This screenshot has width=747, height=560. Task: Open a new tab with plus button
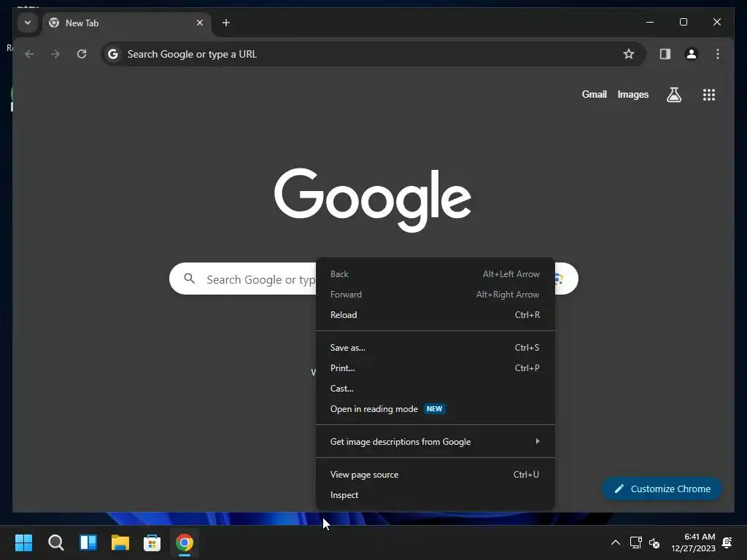coord(226,23)
